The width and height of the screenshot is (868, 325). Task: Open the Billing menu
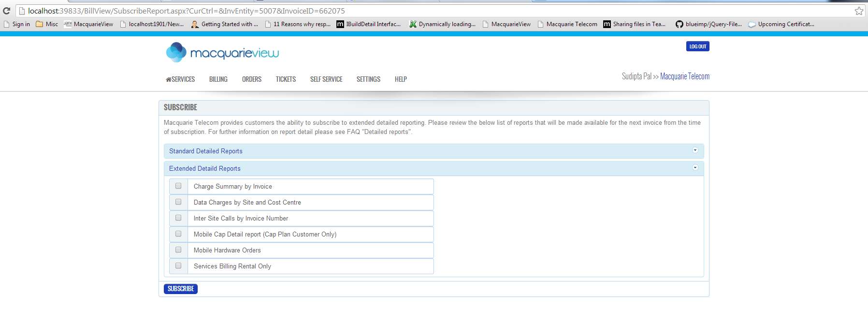(218, 79)
